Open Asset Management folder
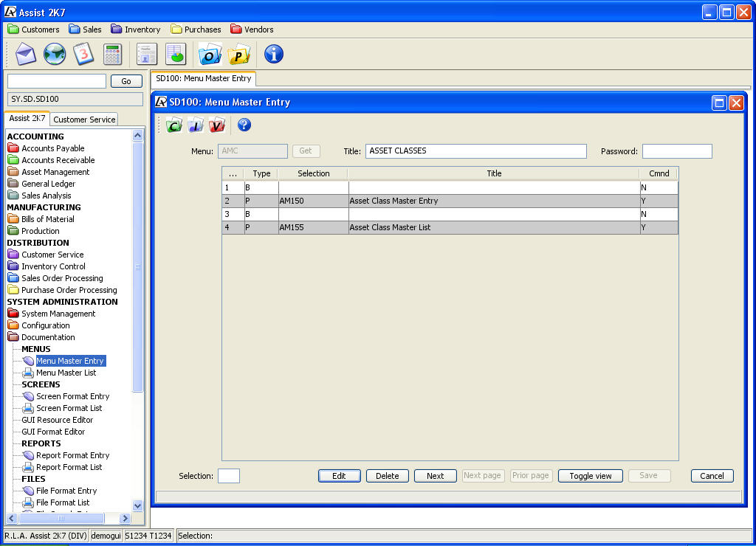This screenshot has height=546, width=756. pos(55,172)
